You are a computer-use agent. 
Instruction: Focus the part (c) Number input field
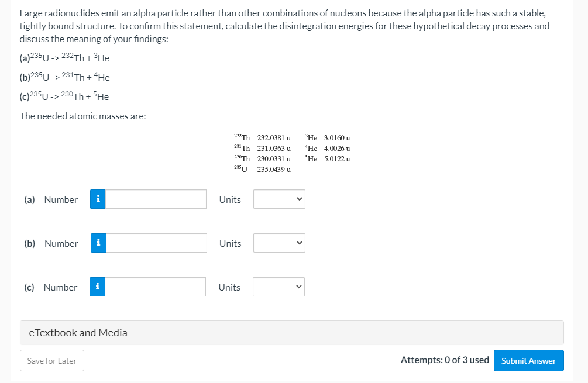click(x=156, y=287)
